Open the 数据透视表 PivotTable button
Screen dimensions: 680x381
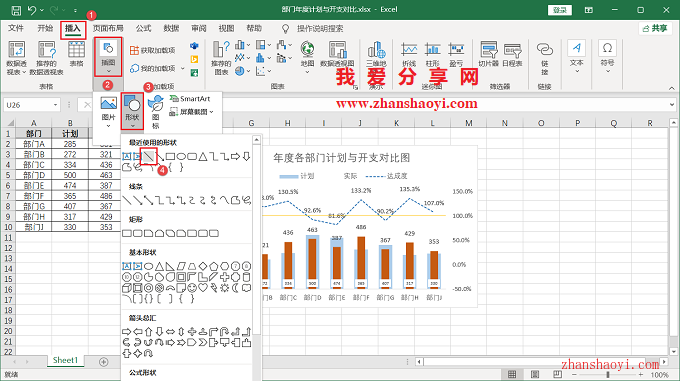(x=16, y=58)
